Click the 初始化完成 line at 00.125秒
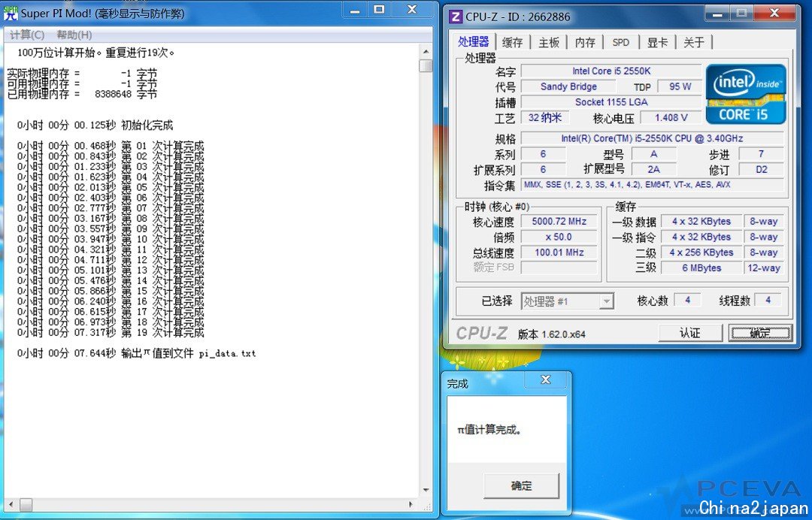812x520 pixels. [95, 125]
